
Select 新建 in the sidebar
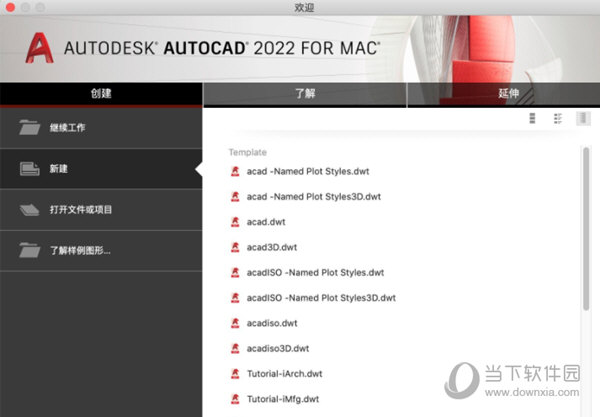click(x=101, y=169)
